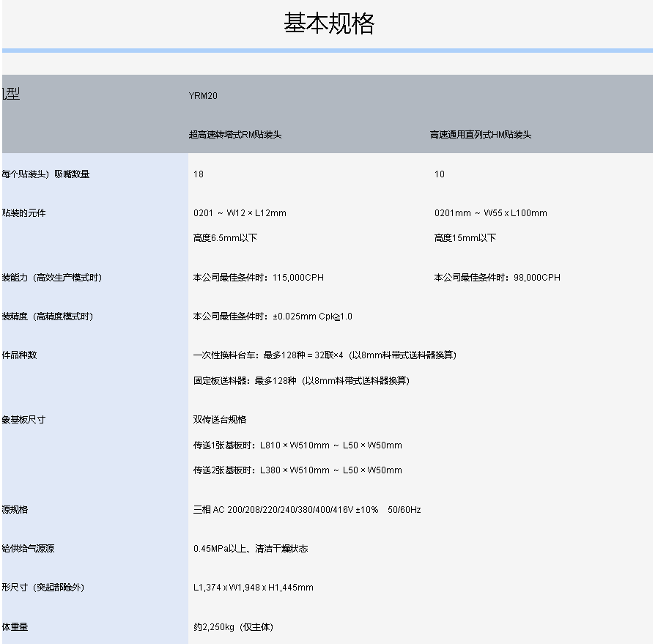The image size is (658, 644).
Task: Select the 0201mm ~ W55 x L100mm value
Action: click(x=491, y=213)
